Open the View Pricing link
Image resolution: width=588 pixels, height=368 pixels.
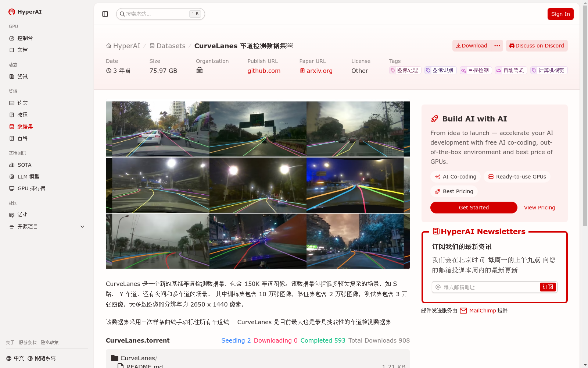pyautogui.click(x=539, y=208)
